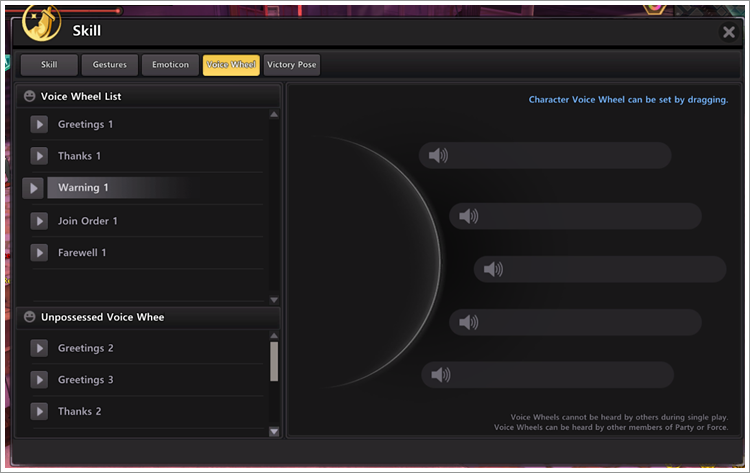Click the smiley icon beside Voice Wheel List
The image size is (750, 473).
click(x=30, y=96)
